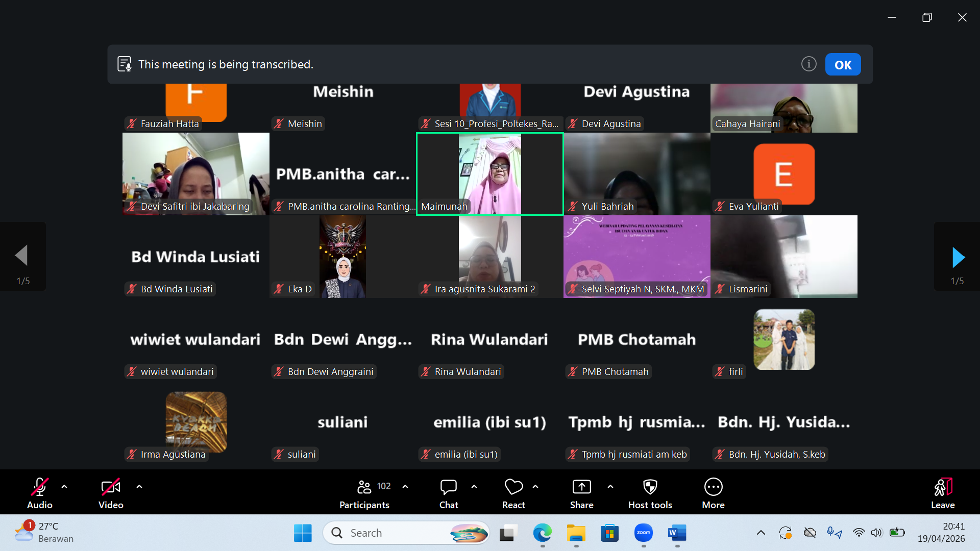Viewport: 980px width, 551px height.
Task: Click muted mic icon beside Rina Wulandari label
Action: pos(426,371)
